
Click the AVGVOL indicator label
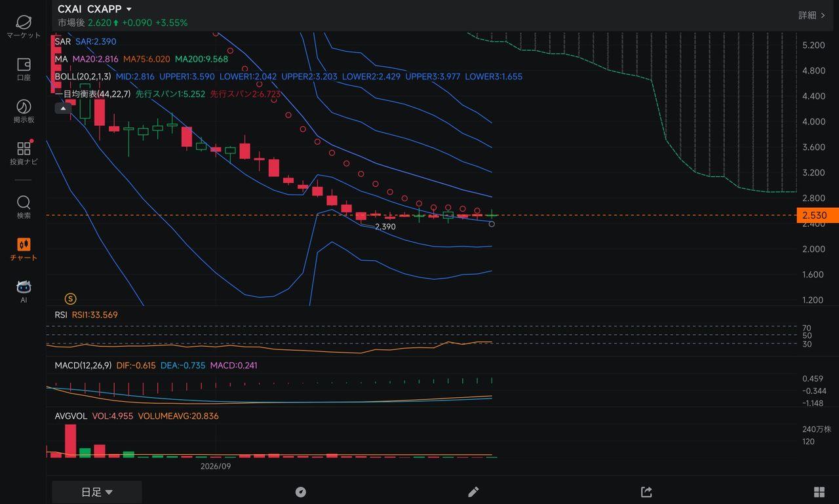click(71, 416)
